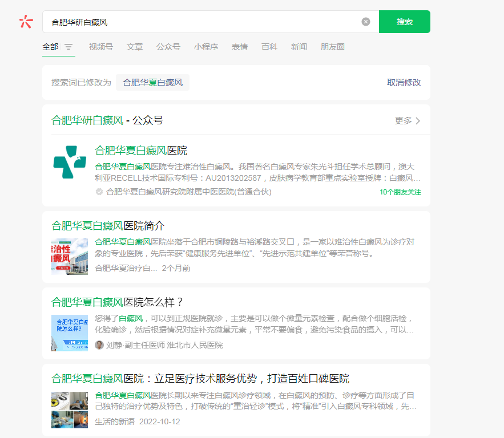Screen dimensions: 504x438
Task: Click the 合肥华研白癜风 - 公众号 section heading
Action: [x=107, y=120]
